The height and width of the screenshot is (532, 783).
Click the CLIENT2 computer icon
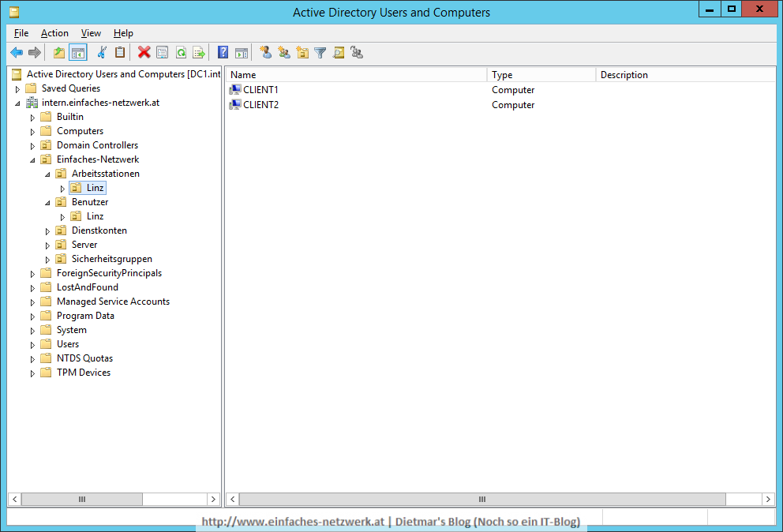pos(234,105)
